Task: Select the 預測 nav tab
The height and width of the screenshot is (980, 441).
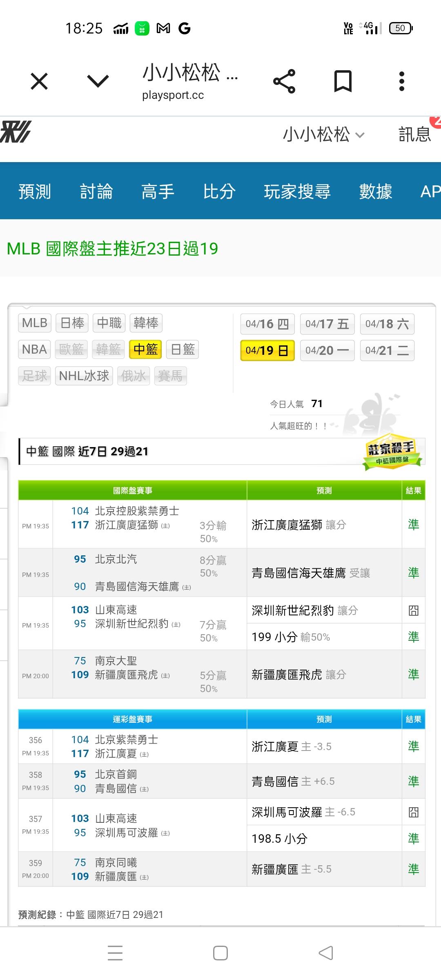Action: [35, 191]
